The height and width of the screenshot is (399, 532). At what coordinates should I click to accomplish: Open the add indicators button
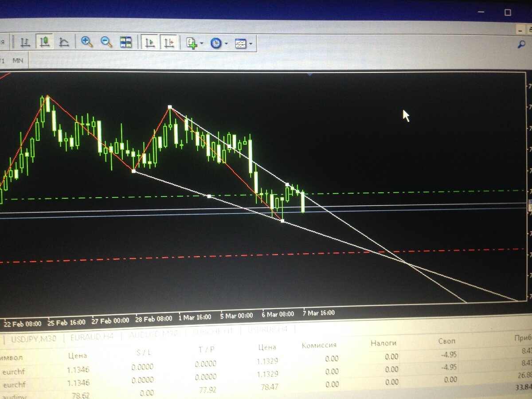(192, 43)
